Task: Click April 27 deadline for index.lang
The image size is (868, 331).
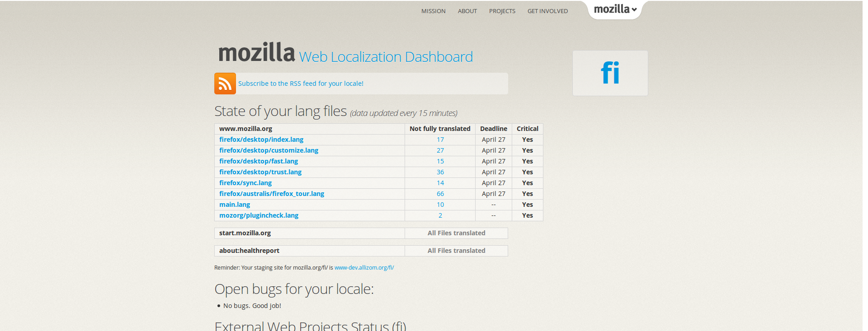Action: pos(494,140)
